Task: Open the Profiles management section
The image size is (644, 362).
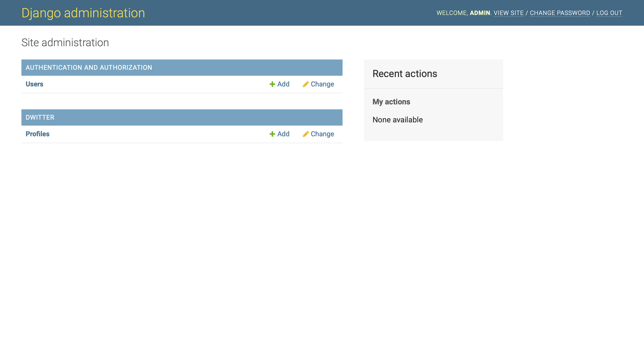Action: (x=38, y=134)
